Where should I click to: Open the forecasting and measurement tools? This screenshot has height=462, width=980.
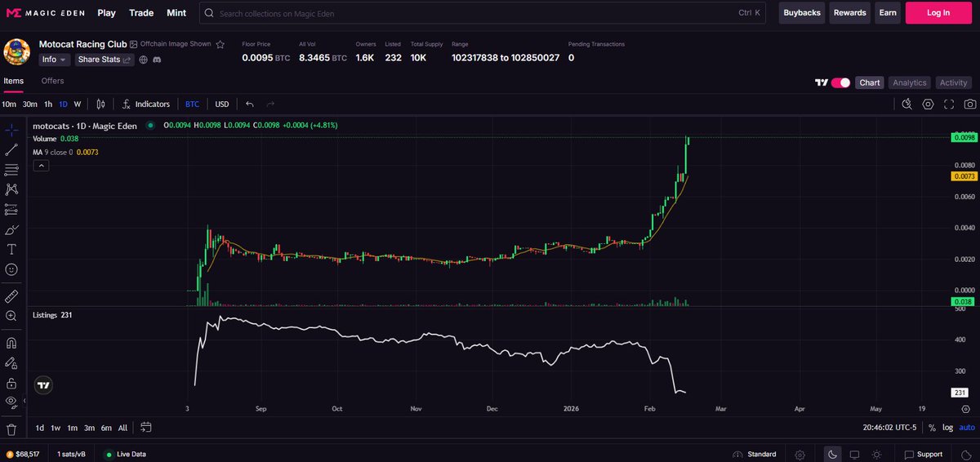tap(11, 210)
